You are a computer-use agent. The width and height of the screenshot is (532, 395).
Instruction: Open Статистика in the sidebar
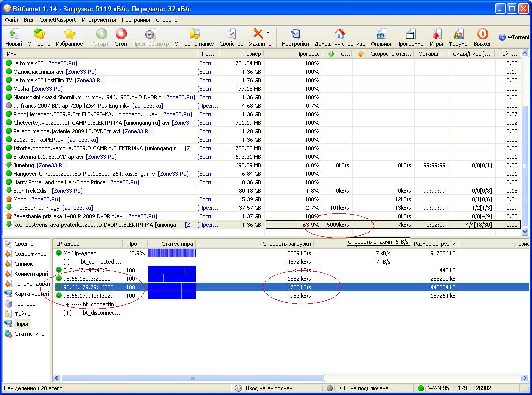[29, 334]
